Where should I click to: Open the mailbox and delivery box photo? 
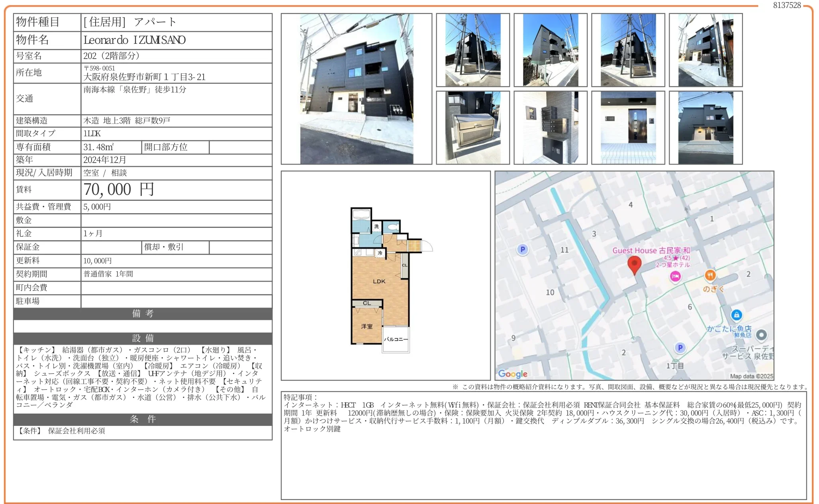(x=551, y=127)
